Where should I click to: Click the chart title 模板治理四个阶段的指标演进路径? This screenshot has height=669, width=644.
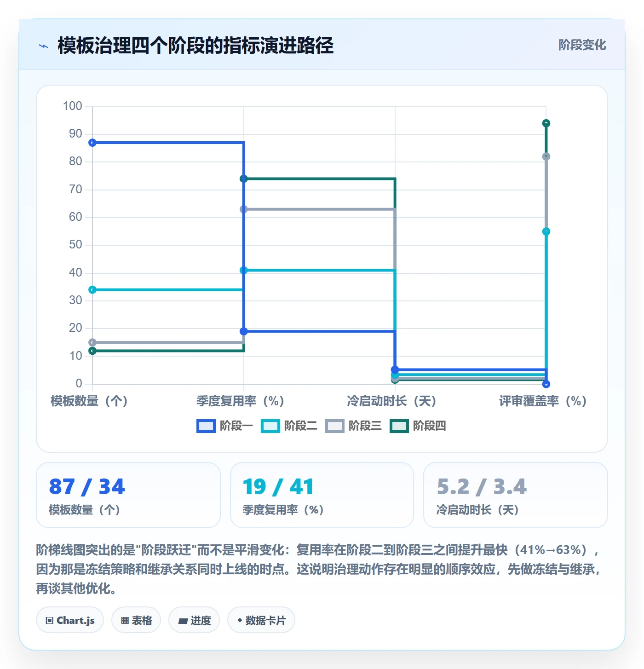(x=195, y=46)
